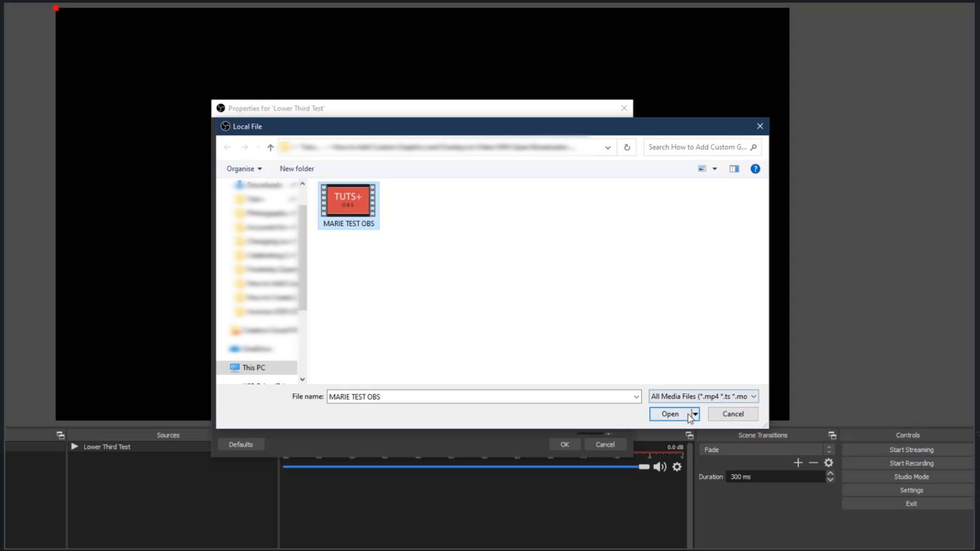
Task: Click Defaults in Properties window
Action: pyautogui.click(x=241, y=444)
